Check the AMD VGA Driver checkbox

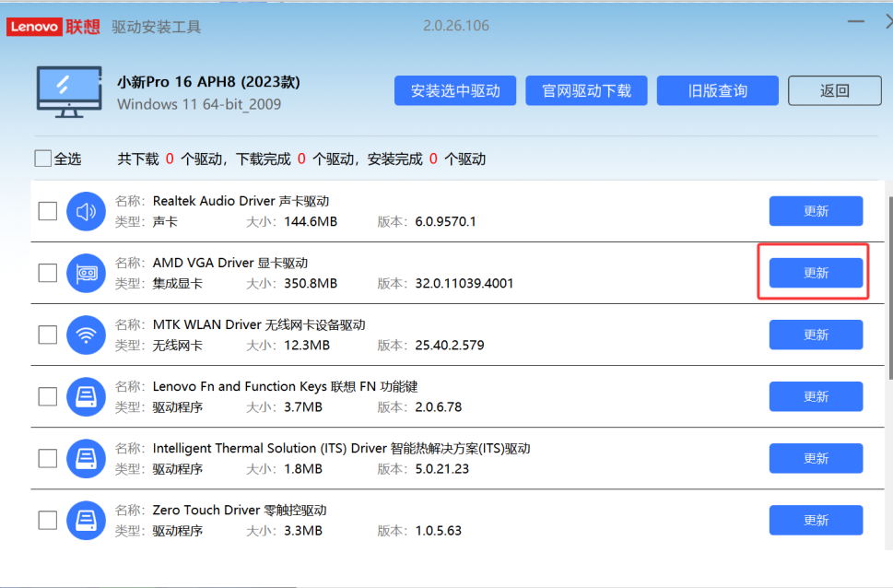[x=48, y=273]
